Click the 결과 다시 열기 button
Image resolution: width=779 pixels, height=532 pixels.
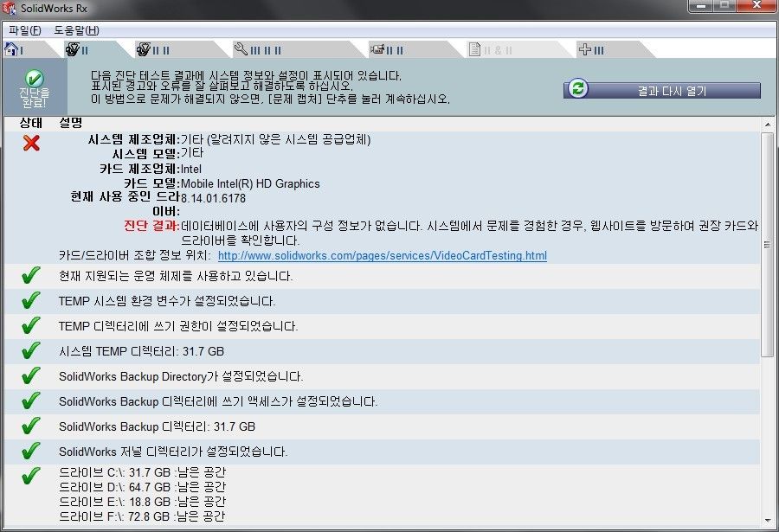click(662, 91)
